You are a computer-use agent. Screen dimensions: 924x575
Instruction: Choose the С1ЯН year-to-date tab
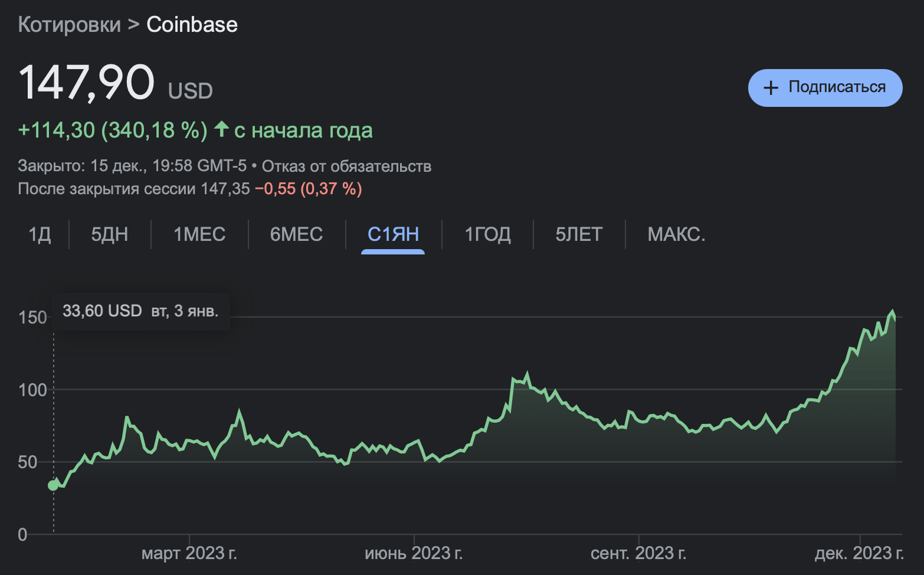393,234
